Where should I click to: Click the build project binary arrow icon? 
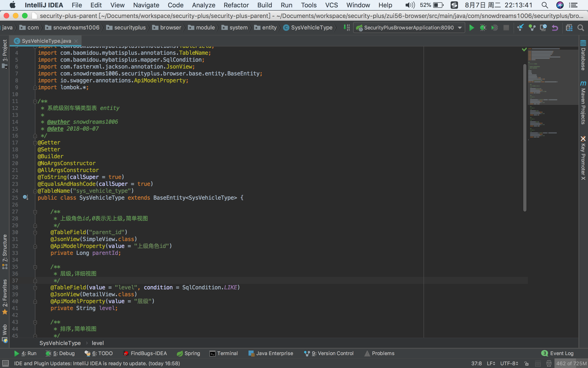point(347,28)
